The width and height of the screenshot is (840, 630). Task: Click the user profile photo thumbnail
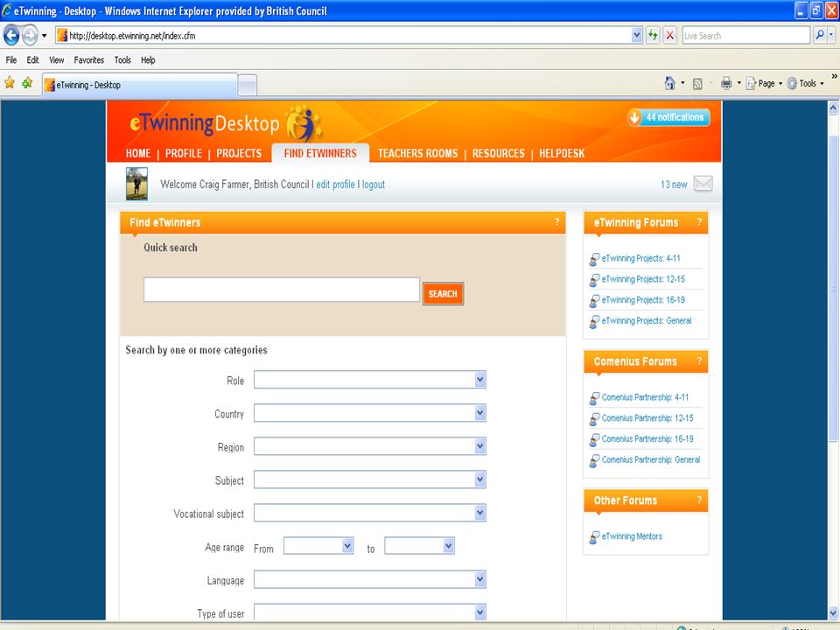[x=136, y=184]
